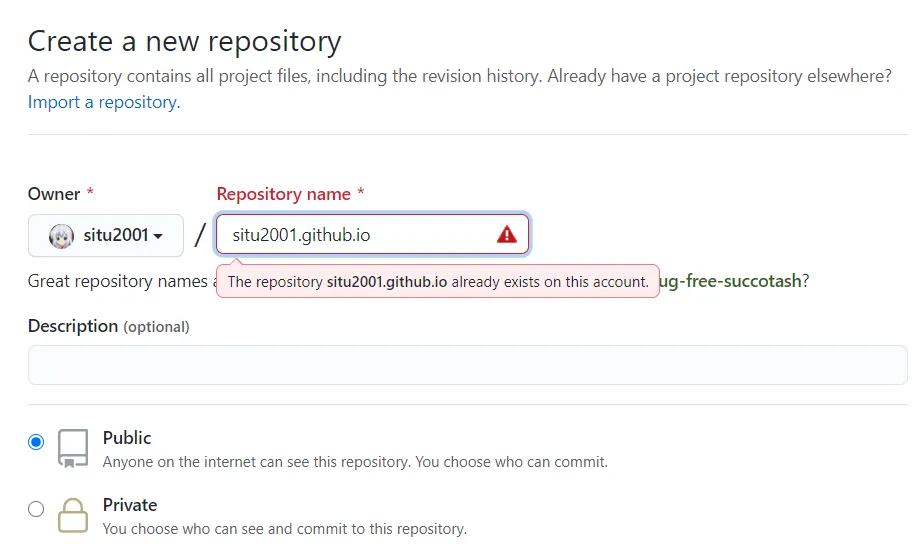
Task: Click the suggested name ending in succotash
Action: tap(730, 281)
